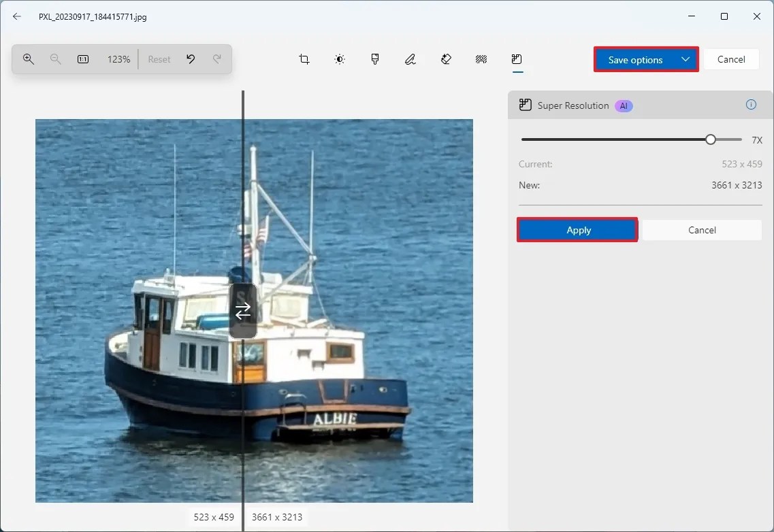Image resolution: width=774 pixels, height=532 pixels.
Task: Maximize the Photos window
Action: tap(724, 16)
